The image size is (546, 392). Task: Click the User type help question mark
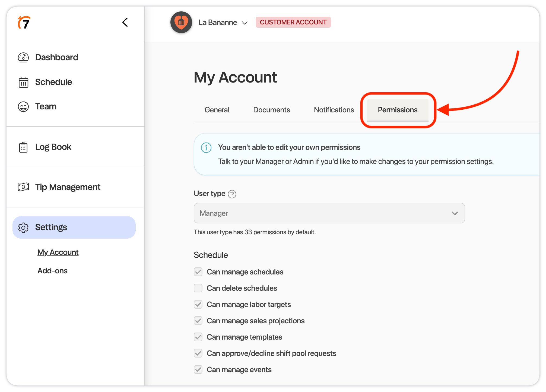[232, 194]
